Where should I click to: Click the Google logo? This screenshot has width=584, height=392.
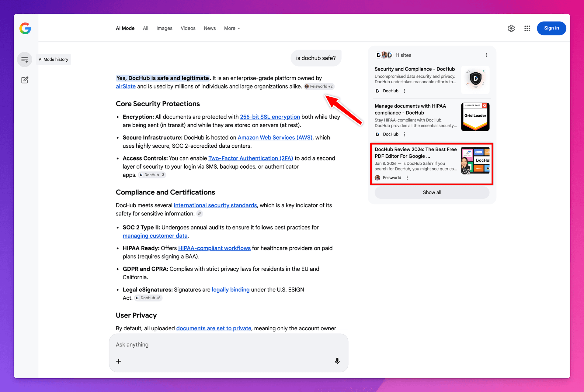pos(25,28)
